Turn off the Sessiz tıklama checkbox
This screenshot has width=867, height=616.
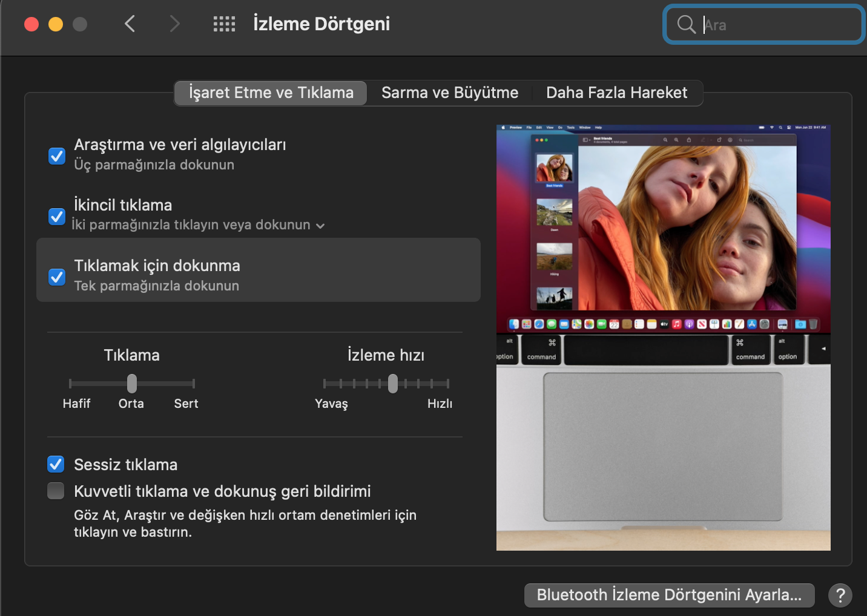click(x=56, y=464)
